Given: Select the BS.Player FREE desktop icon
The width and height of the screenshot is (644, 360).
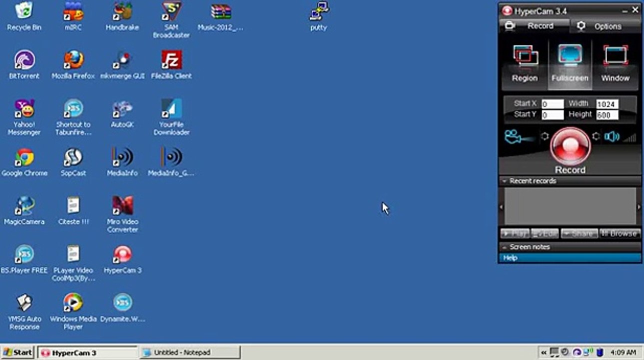Looking at the screenshot, I should tap(24, 259).
